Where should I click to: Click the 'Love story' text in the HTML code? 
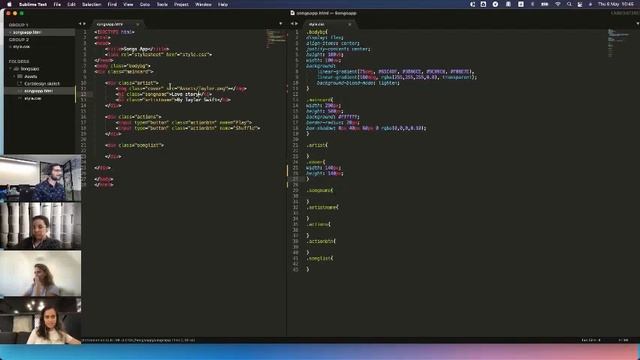click(x=186, y=94)
